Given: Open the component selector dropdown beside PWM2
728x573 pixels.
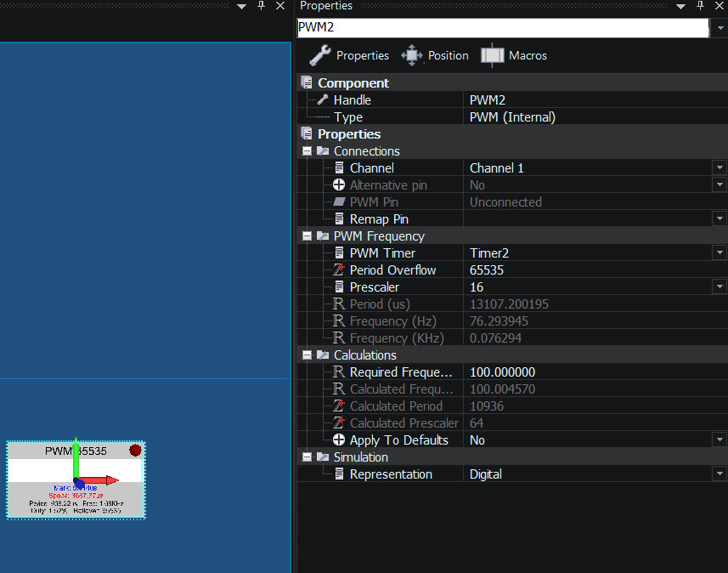Looking at the screenshot, I should tap(720, 28).
